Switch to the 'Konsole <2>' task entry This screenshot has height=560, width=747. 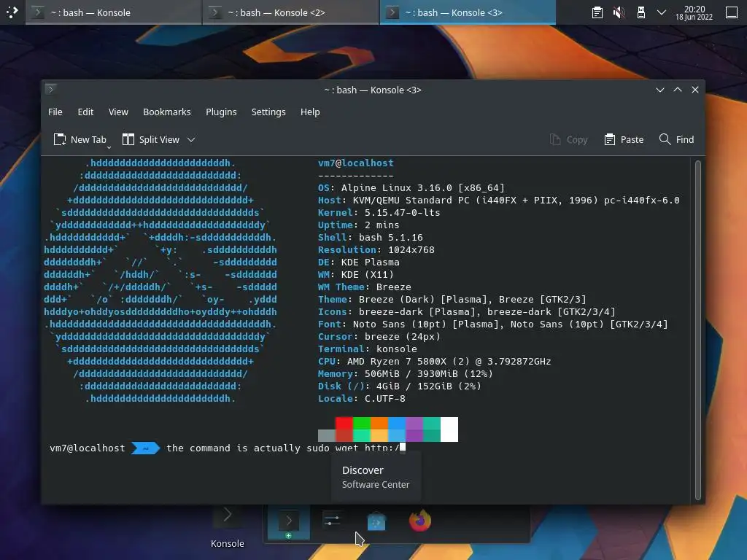coord(290,12)
